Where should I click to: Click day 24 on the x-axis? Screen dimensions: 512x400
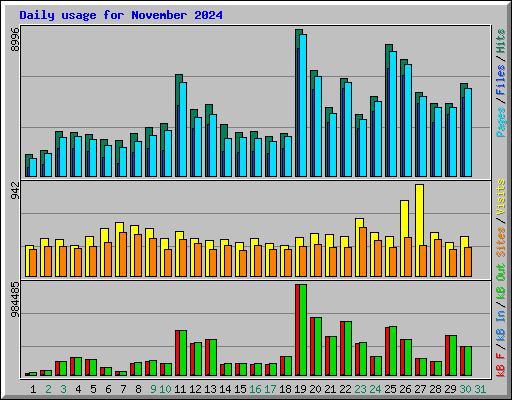coord(375,389)
